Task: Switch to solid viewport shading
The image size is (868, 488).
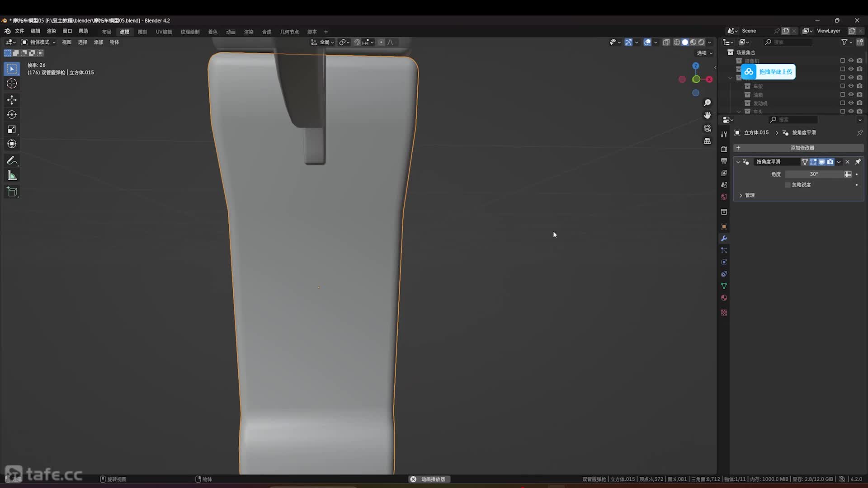Action: point(685,42)
